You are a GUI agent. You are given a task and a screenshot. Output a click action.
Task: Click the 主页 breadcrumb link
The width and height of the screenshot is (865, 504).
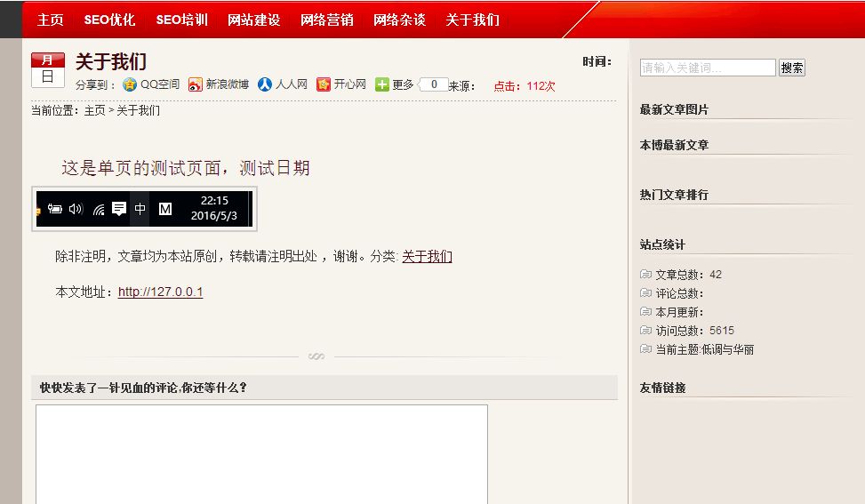(x=94, y=111)
